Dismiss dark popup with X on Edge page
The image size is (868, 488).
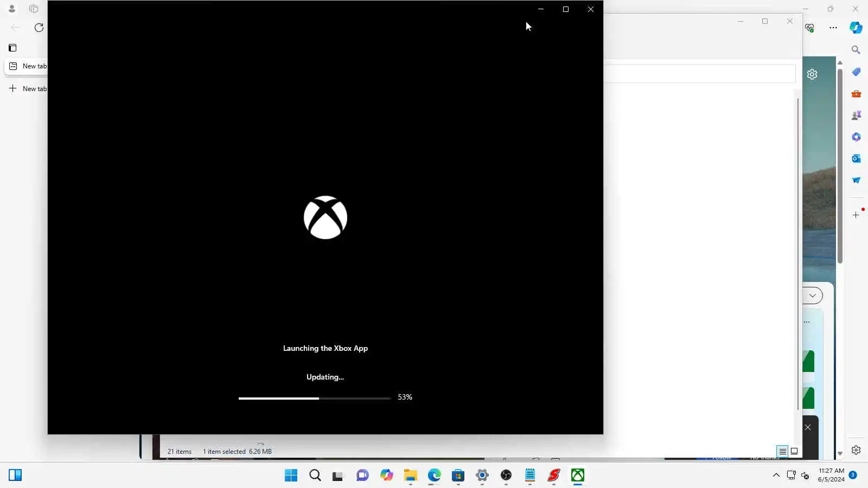(x=808, y=427)
